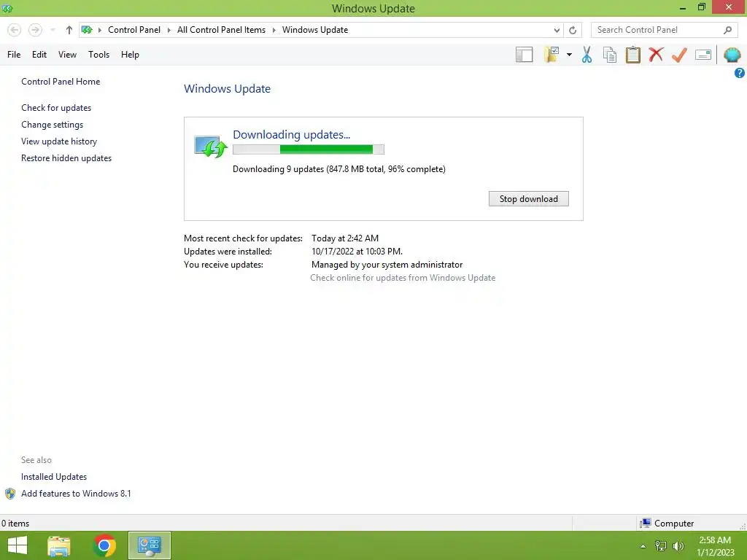Click the Control Panel icon in address bar
The width and height of the screenshot is (747, 560).
coord(87,30)
